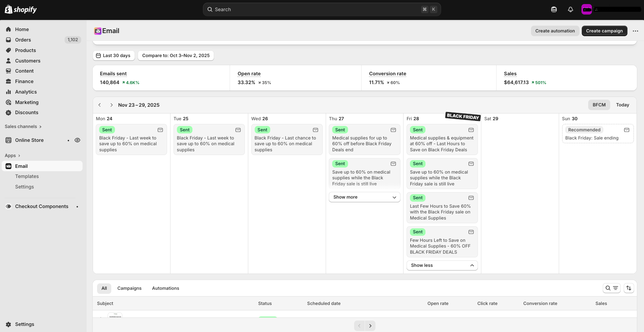Click the Emails sent metric

(113, 74)
